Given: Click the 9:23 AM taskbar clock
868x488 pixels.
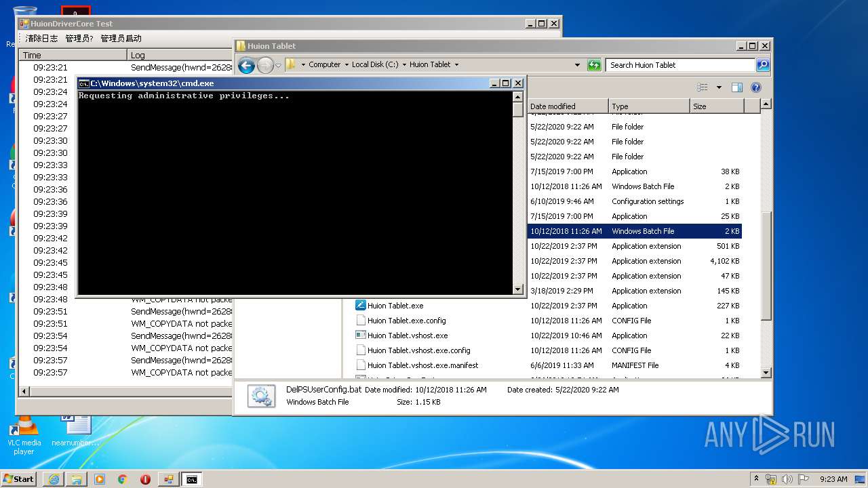Looking at the screenshot, I should pos(833,479).
